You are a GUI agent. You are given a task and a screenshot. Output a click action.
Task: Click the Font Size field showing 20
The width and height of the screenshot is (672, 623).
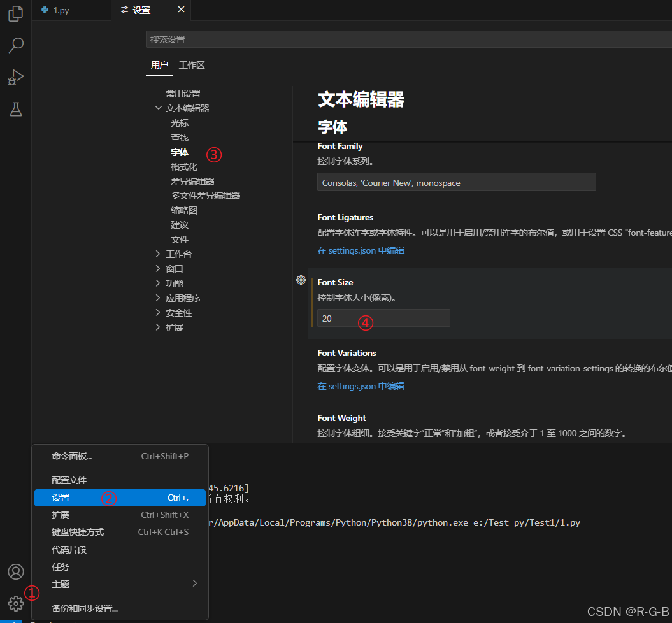tap(383, 319)
